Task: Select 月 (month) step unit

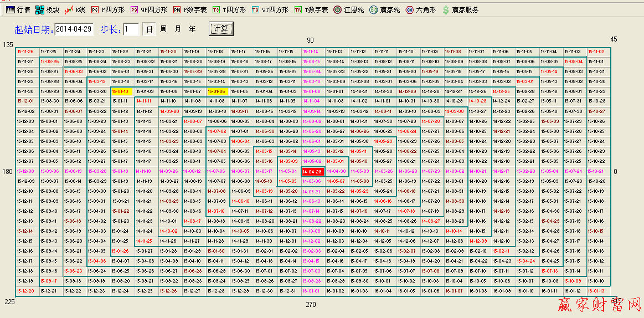Action: [x=178, y=29]
